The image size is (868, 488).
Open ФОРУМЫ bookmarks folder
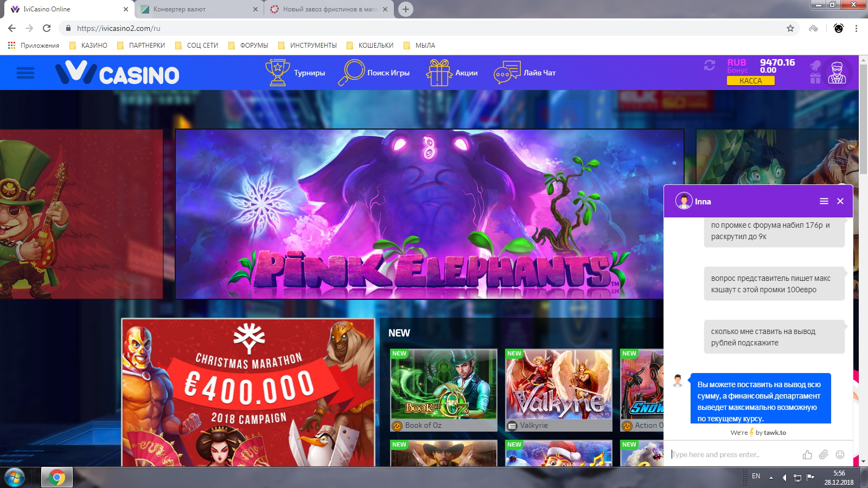(248, 46)
